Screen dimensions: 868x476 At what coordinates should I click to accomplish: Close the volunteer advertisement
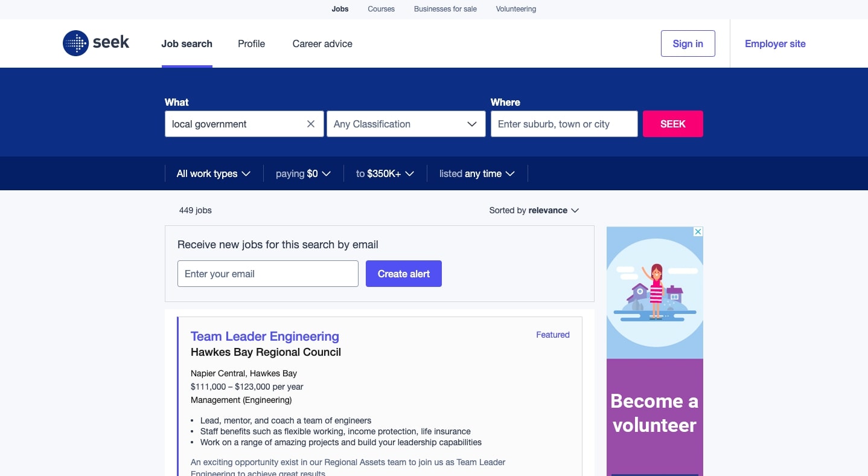(x=698, y=231)
